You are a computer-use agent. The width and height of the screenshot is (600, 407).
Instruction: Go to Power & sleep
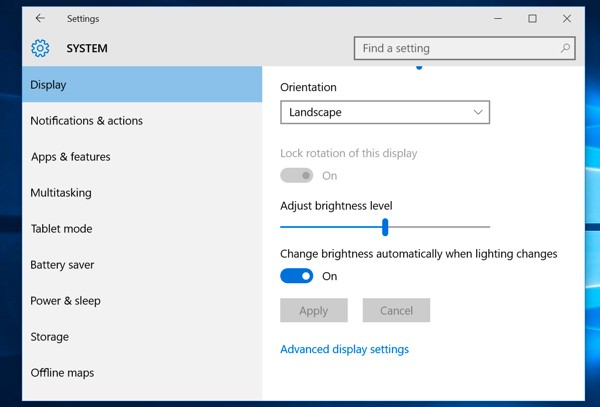[x=142, y=300]
